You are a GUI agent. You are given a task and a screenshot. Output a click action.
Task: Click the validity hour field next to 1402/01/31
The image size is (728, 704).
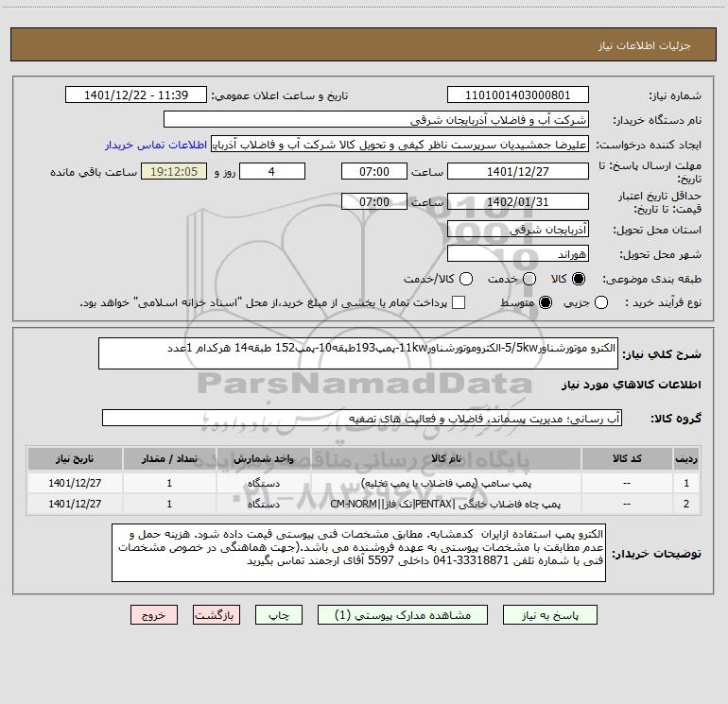pyautogui.click(x=374, y=201)
